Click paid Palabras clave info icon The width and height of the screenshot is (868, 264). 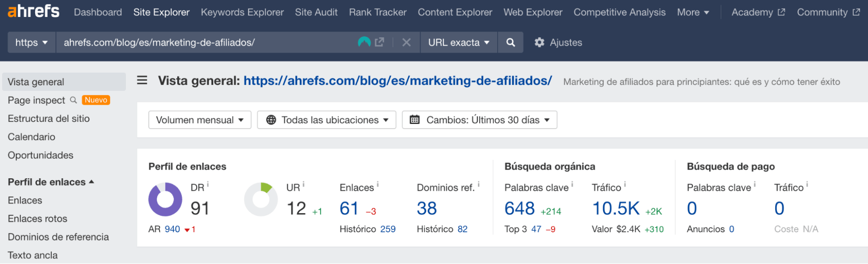[x=755, y=184]
